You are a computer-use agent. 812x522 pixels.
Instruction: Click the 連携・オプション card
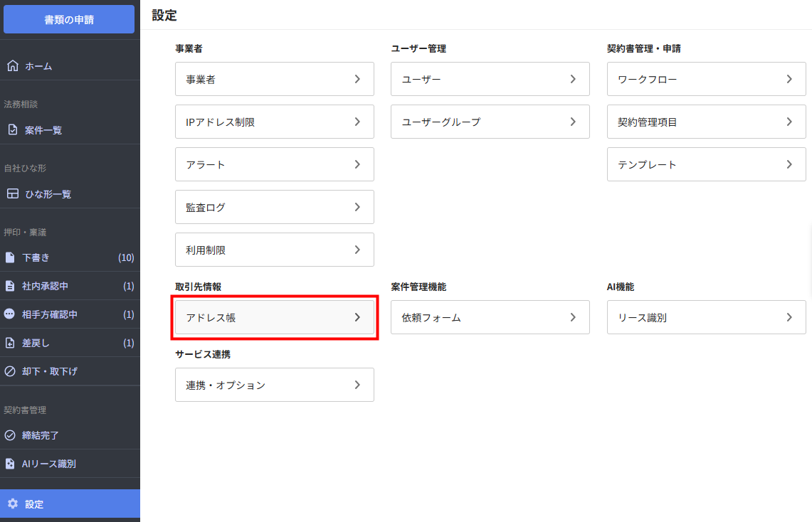(274, 385)
